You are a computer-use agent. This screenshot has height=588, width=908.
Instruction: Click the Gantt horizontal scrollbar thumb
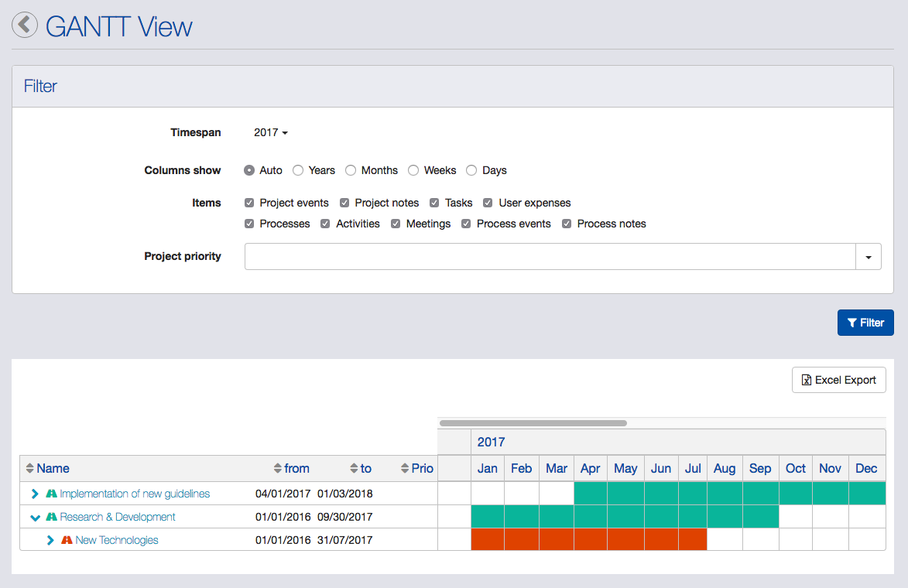pos(533,423)
